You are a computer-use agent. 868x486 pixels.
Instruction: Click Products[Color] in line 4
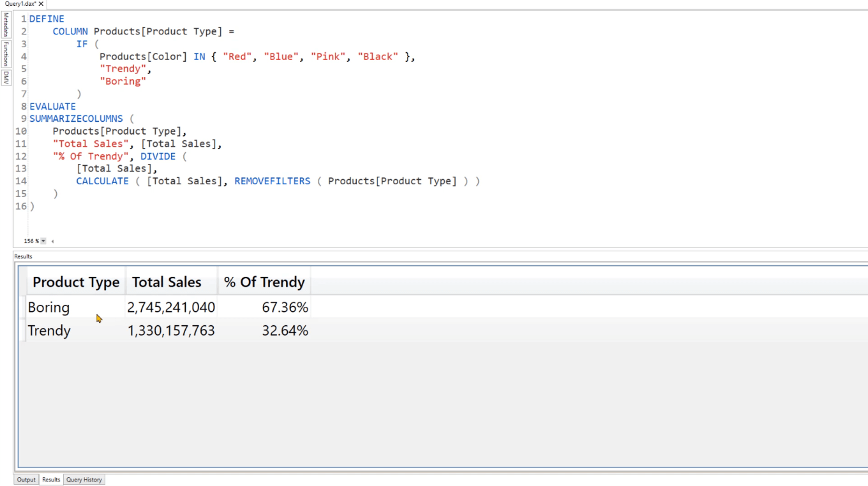tap(143, 57)
